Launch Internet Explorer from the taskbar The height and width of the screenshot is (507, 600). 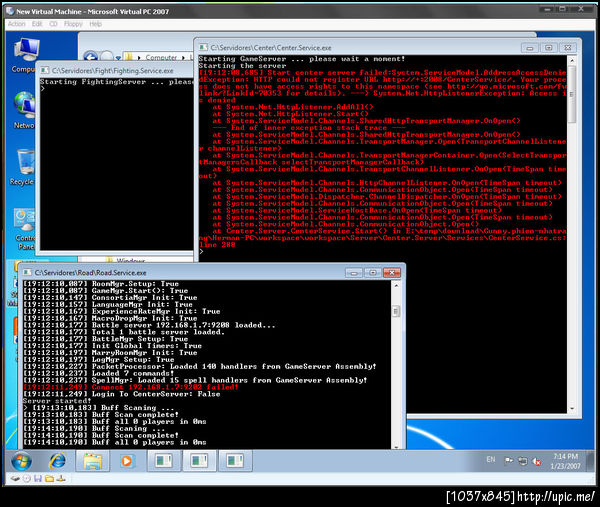[57, 461]
